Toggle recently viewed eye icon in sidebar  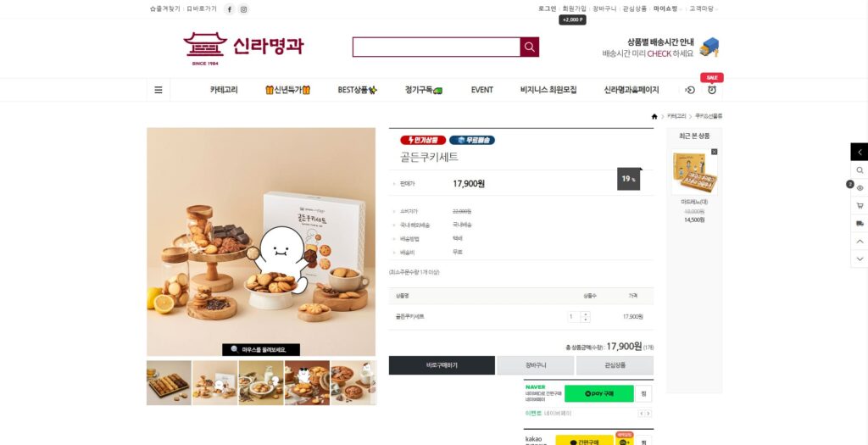pyautogui.click(x=860, y=187)
